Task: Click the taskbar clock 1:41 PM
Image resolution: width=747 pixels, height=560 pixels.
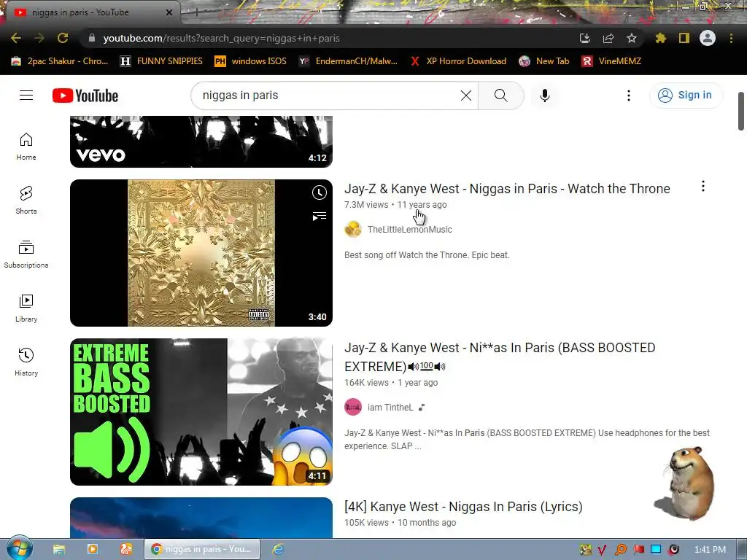Action: tap(710, 550)
